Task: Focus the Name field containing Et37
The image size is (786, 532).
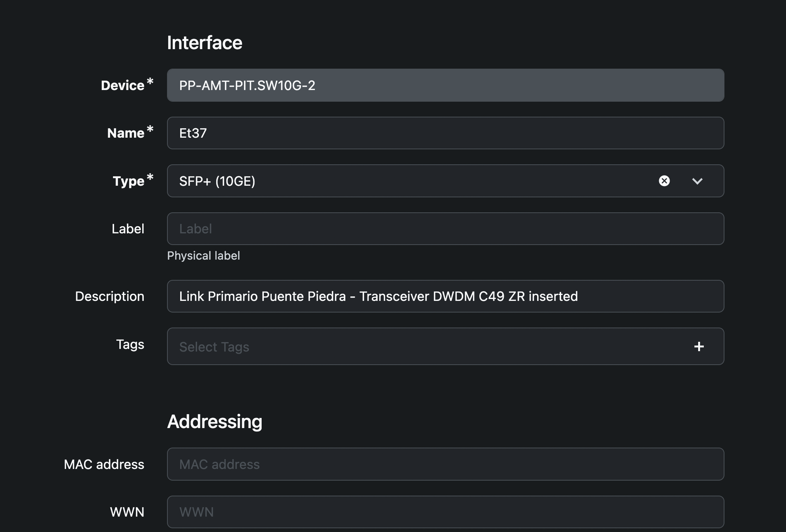Action: click(445, 133)
